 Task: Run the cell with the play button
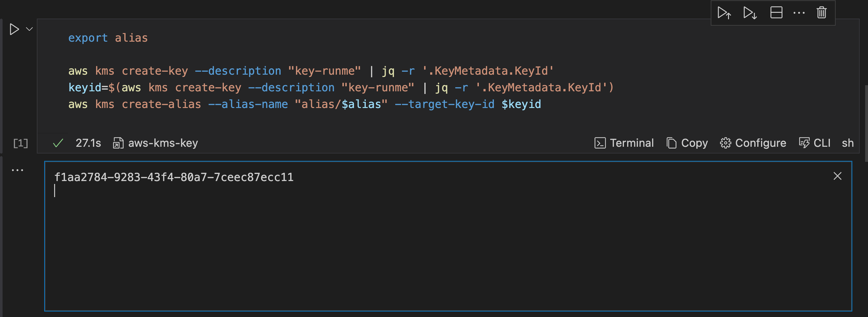point(14,30)
